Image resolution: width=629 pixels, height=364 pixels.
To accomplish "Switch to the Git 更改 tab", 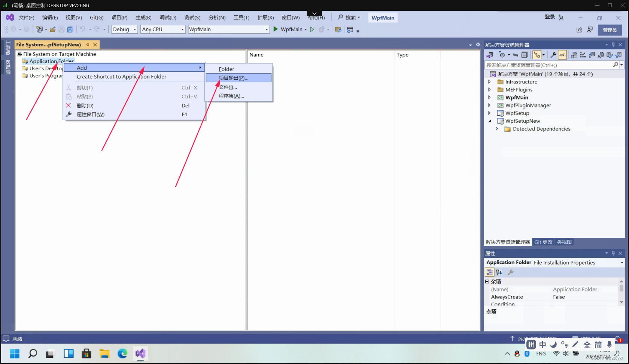I will 543,242.
